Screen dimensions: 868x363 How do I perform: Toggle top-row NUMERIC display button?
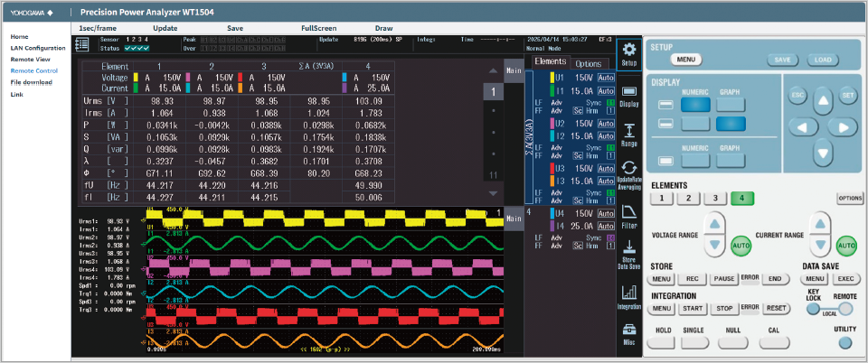[696, 105]
